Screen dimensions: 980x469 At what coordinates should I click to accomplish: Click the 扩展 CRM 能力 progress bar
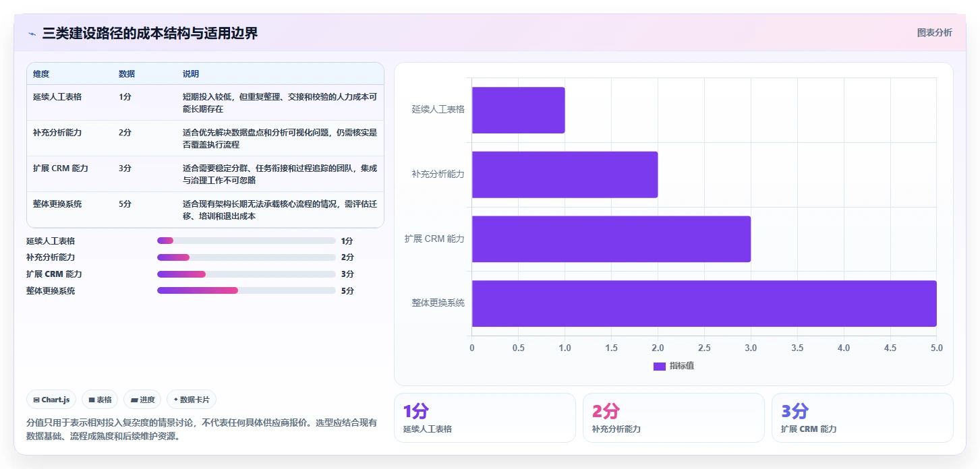click(x=246, y=274)
